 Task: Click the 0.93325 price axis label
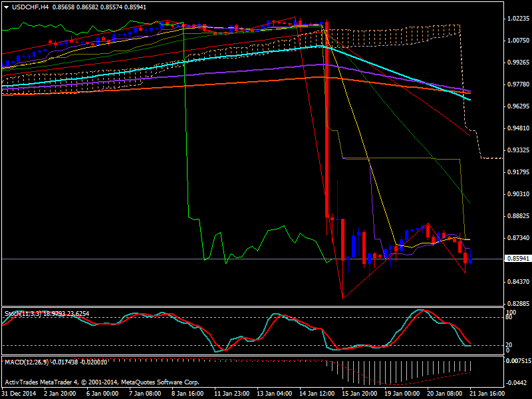coord(518,150)
